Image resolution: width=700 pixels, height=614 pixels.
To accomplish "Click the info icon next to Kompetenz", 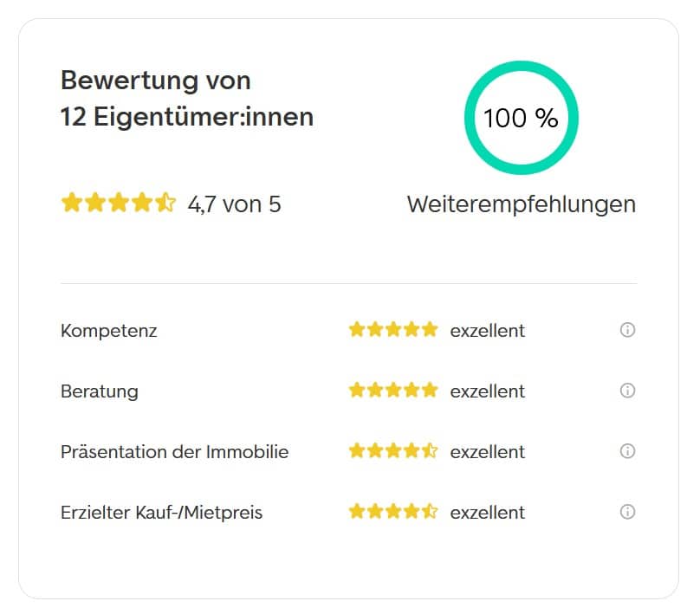I will click(627, 330).
